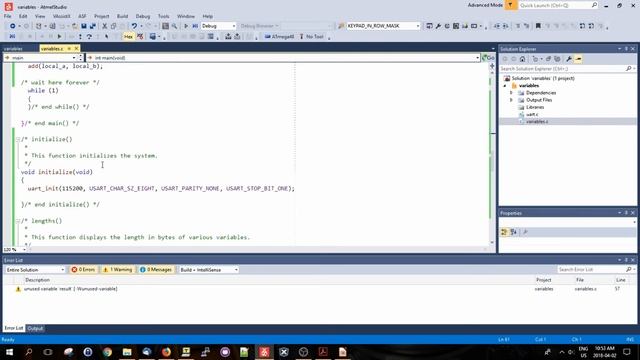Switch Properties panel to Categorized view

tap(504, 232)
